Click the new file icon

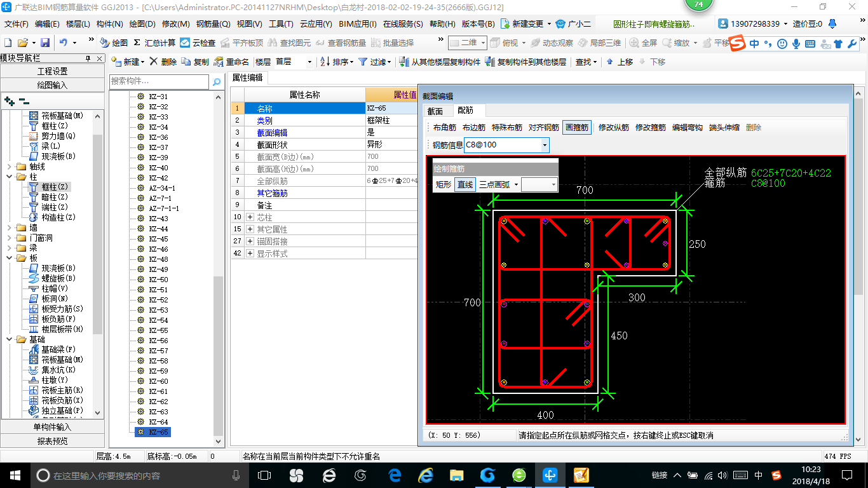click(8, 43)
